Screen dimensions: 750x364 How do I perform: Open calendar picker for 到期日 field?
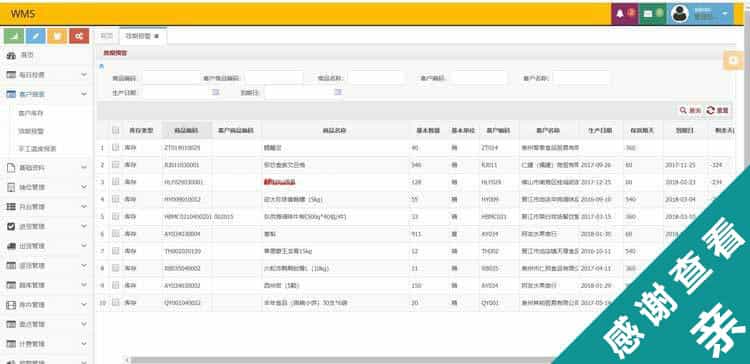pyautogui.click(x=338, y=92)
